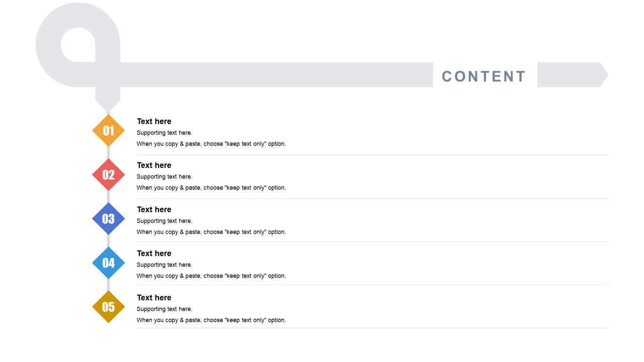Click "Supporting text here." beside 05 diamond
Image resolution: width=644 pixels, height=362 pixels.
(x=165, y=309)
